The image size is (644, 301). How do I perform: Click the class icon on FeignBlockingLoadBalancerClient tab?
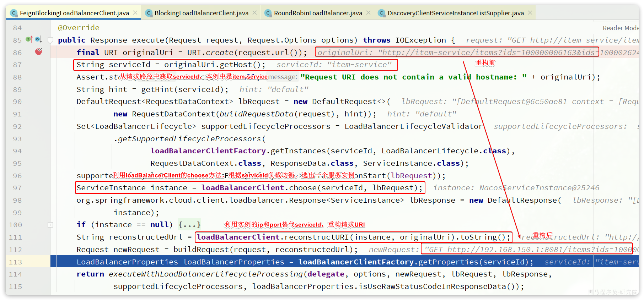click(x=14, y=13)
